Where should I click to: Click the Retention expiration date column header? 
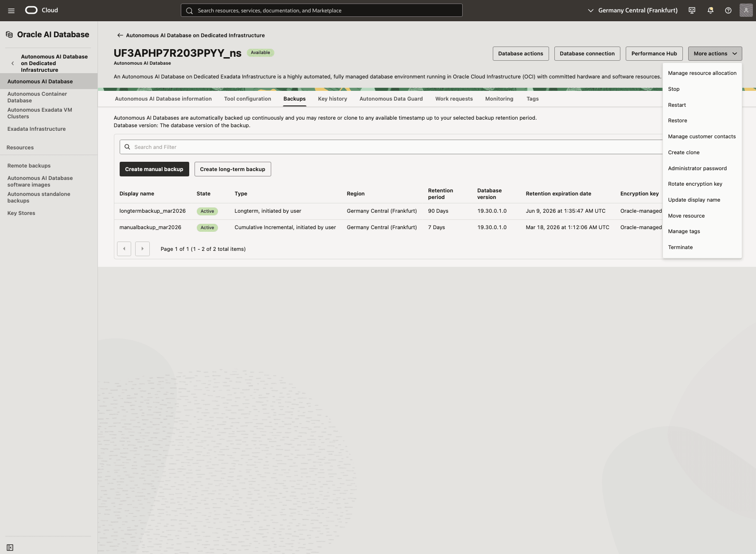click(x=558, y=194)
